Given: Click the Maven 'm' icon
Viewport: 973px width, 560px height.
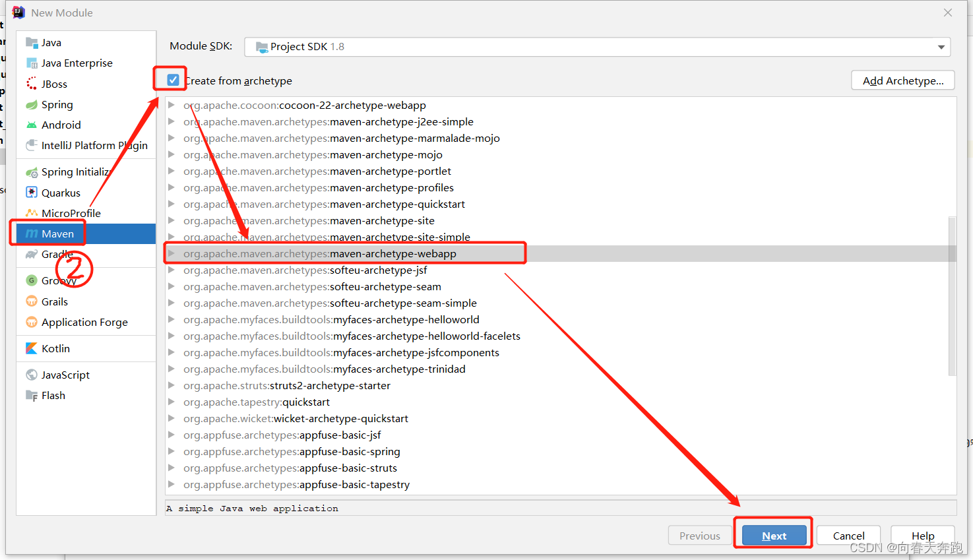Looking at the screenshot, I should [x=32, y=233].
